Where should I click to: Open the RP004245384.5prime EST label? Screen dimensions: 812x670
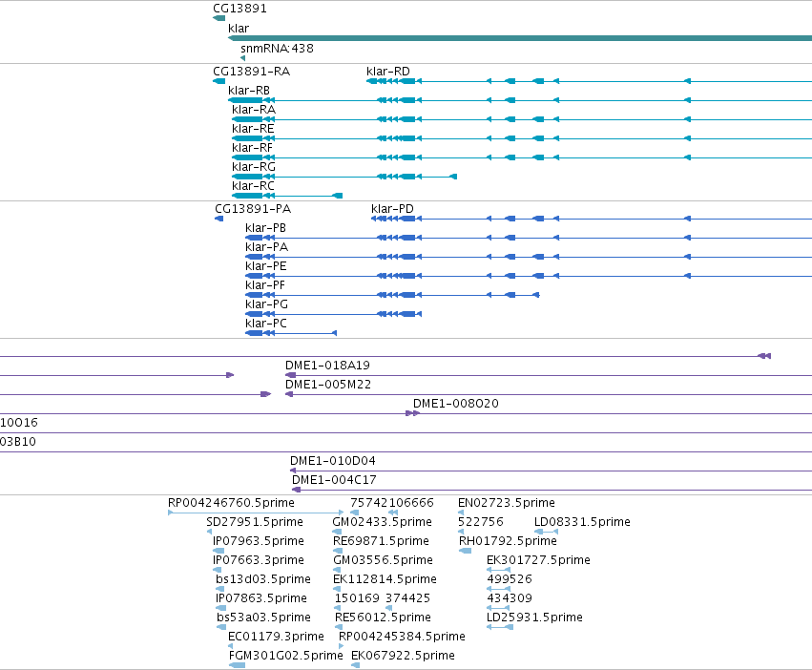(x=402, y=638)
